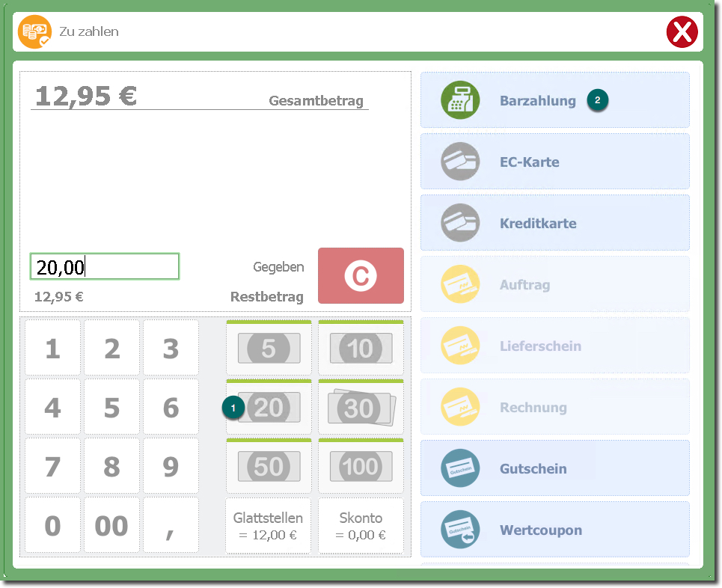The width and height of the screenshot is (722, 588).
Task: Choose the 100 euro banknote button
Action: 361,467
